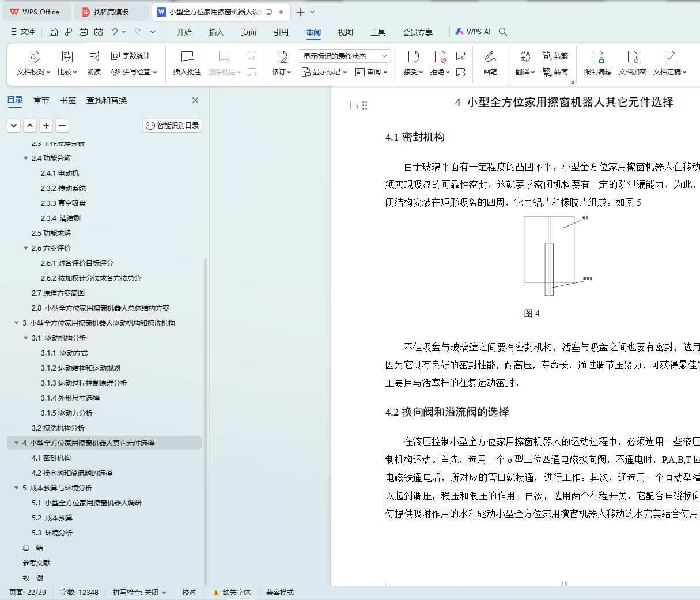Image resolution: width=700 pixels, height=600 pixels.
Task: Click the 比较 documents icon
Action: pyautogui.click(x=67, y=56)
